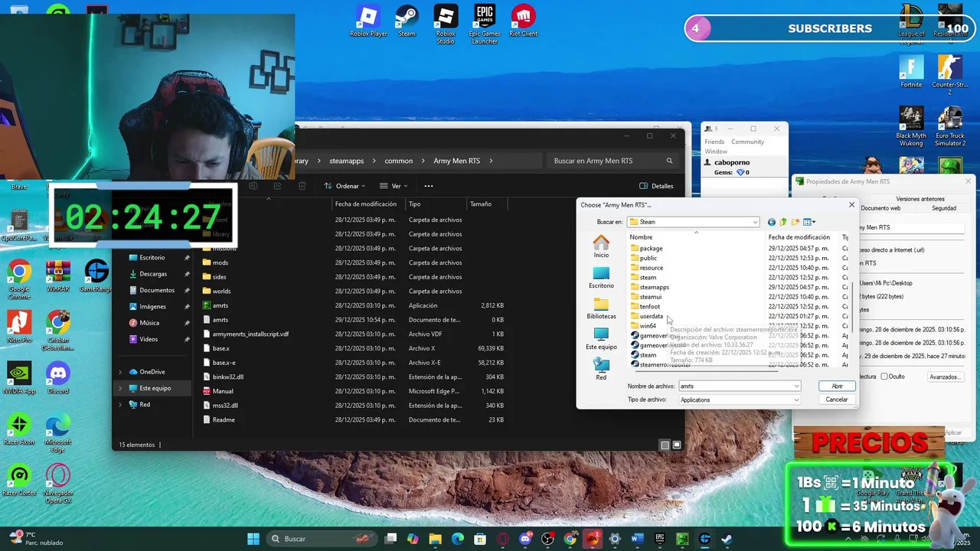
Task: Open the Fortnite desktop shortcut
Action: [911, 72]
